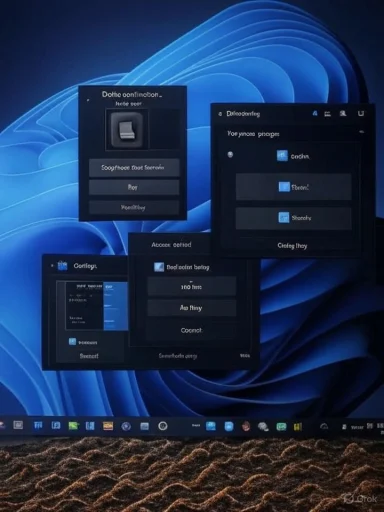Click the teal-green icon beside the yellow taskbar icon

[281, 426]
